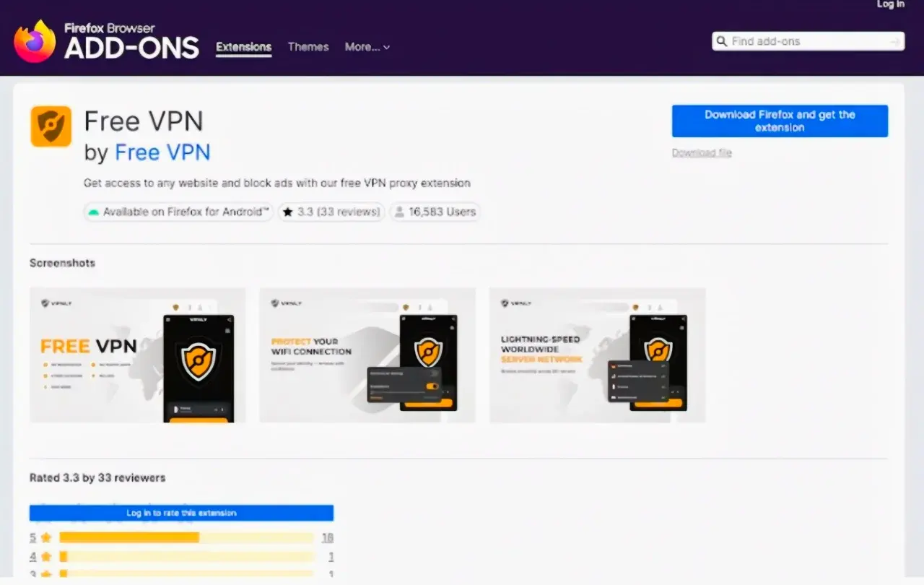Image resolution: width=924 pixels, height=585 pixels.
Task: Click the 5-star rating row star
Action: (46, 537)
